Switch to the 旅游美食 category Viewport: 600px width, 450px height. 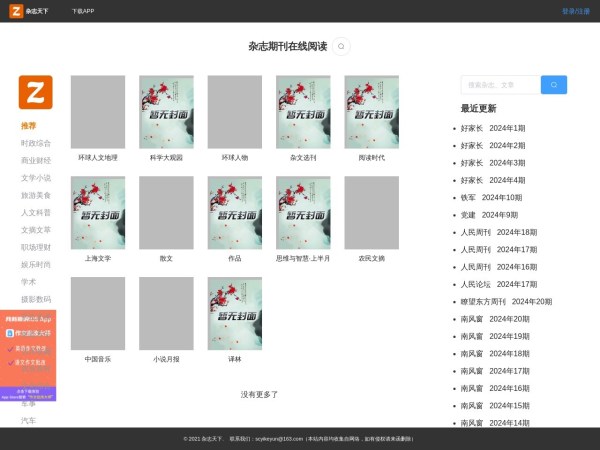[x=36, y=195]
